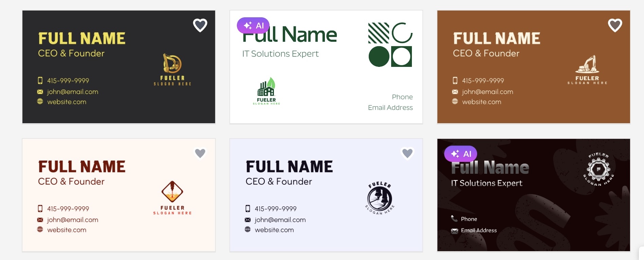Click john@email.com on the lavender card
The height and width of the screenshot is (260, 644).
tap(280, 220)
